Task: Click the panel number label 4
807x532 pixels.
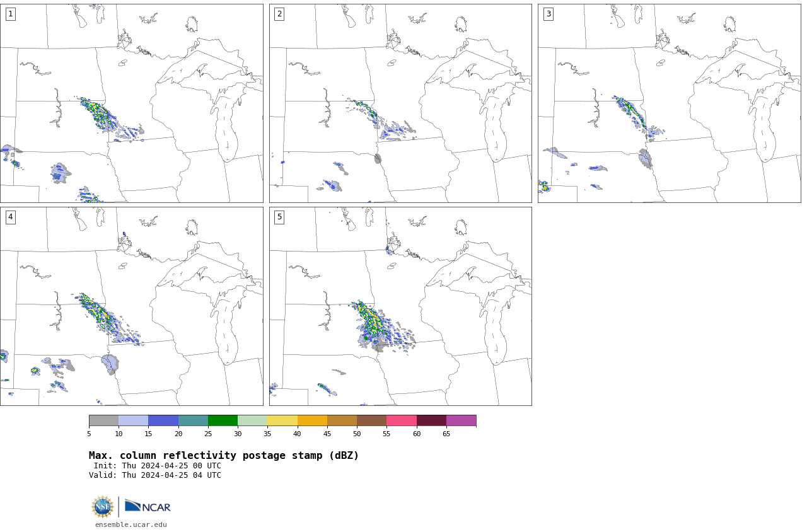Action: (10, 217)
